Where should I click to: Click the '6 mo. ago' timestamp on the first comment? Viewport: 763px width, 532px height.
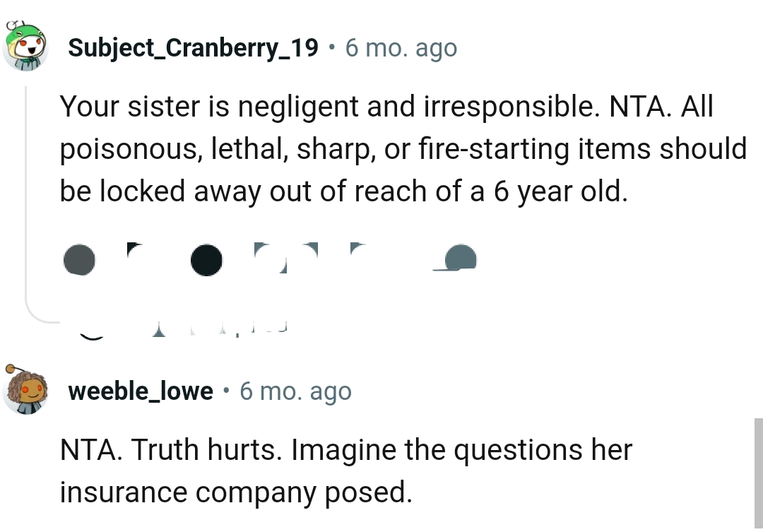[401, 48]
